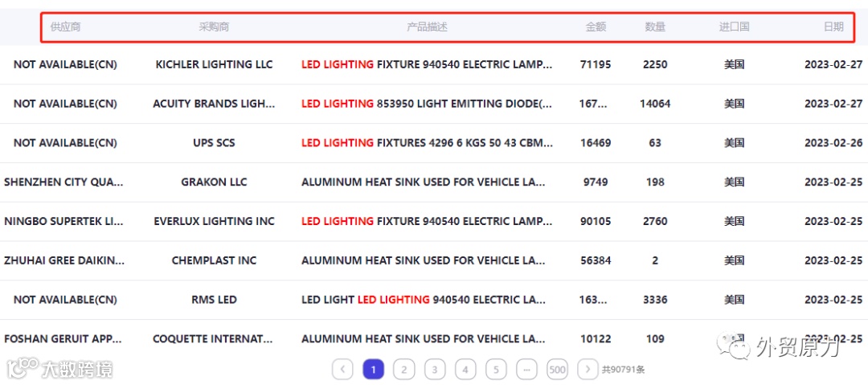The height and width of the screenshot is (385, 868).
Task: Jump to page 3
Action: point(435,370)
